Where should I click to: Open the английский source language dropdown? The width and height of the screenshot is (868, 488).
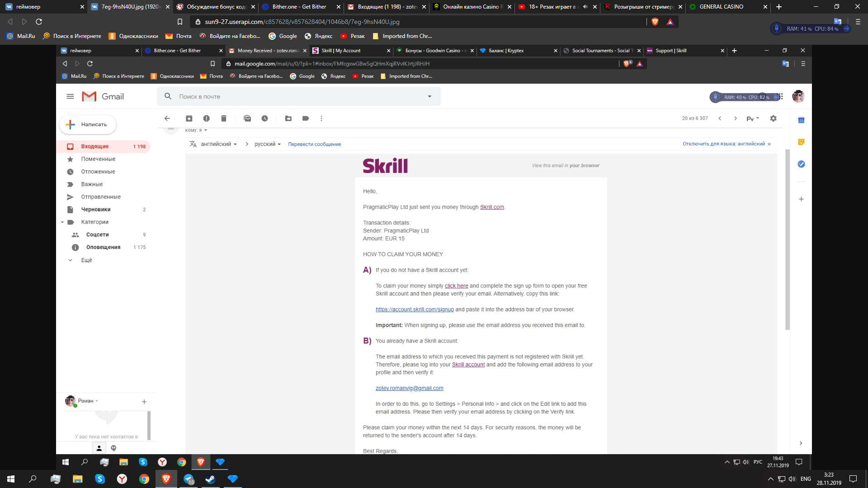(x=219, y=144)
